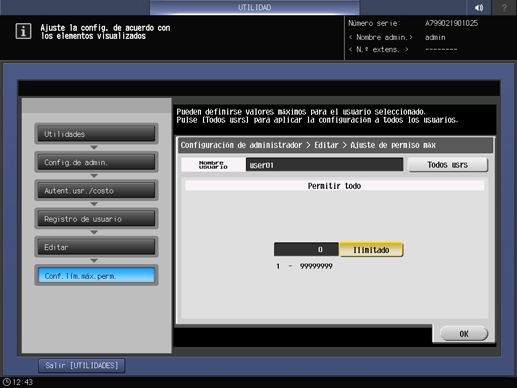The image size is (517, 388).
Task: Click serial number A799021901025
Action: [x=451, y=23]
